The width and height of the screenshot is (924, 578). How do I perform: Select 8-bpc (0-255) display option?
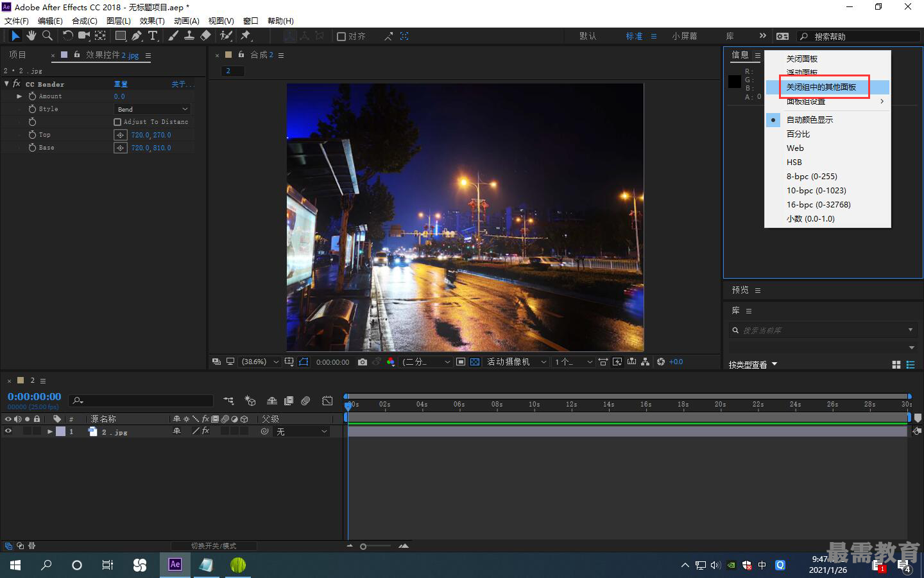(828, 177)
